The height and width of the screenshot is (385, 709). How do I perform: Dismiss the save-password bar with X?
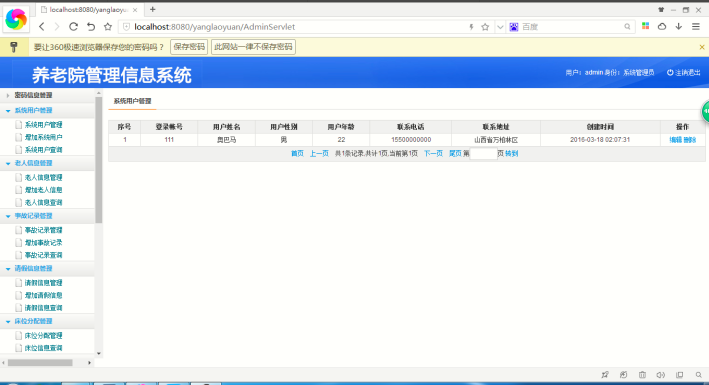pos(702,47)
